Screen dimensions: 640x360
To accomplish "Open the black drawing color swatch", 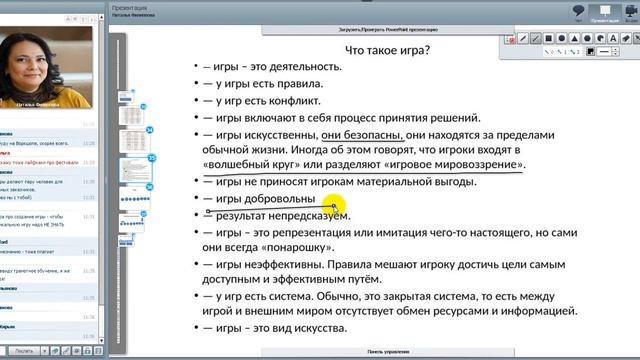I will [x=590, y=52].
